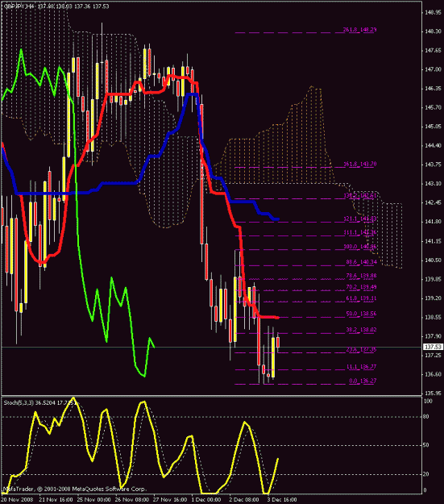Click the 50.0 138.56 Fibonacci label

coord(361,314)
